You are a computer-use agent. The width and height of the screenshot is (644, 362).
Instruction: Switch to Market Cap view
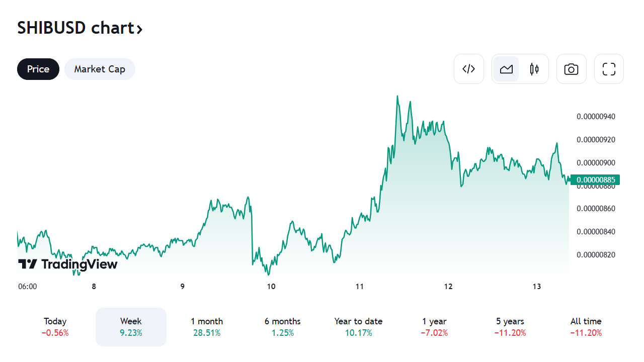tap(100, 69)
